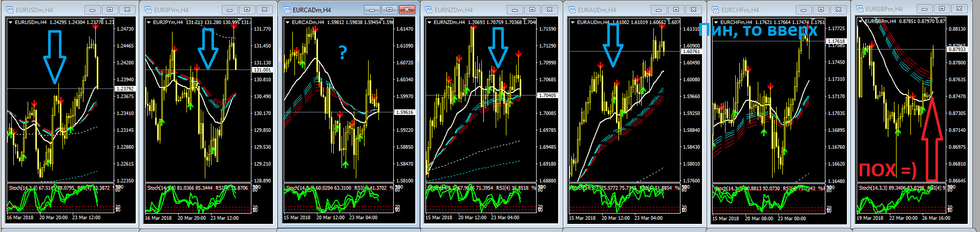Open the dropdown triangle beside EURUSDm,H4 chart label
The height and width of the screenshot is (232, 980).
[x=10, y=22]
